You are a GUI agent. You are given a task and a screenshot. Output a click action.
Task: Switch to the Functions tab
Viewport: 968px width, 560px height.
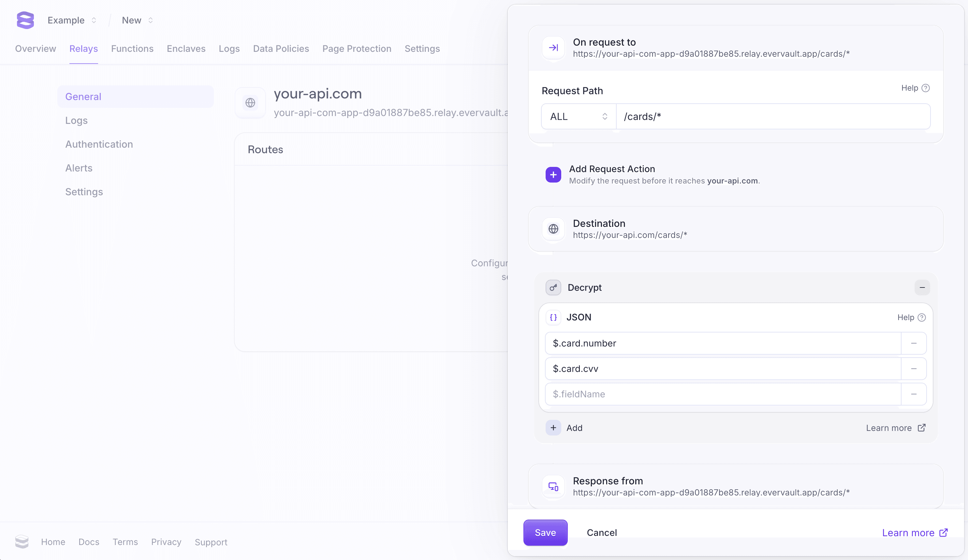pos(132,49)
